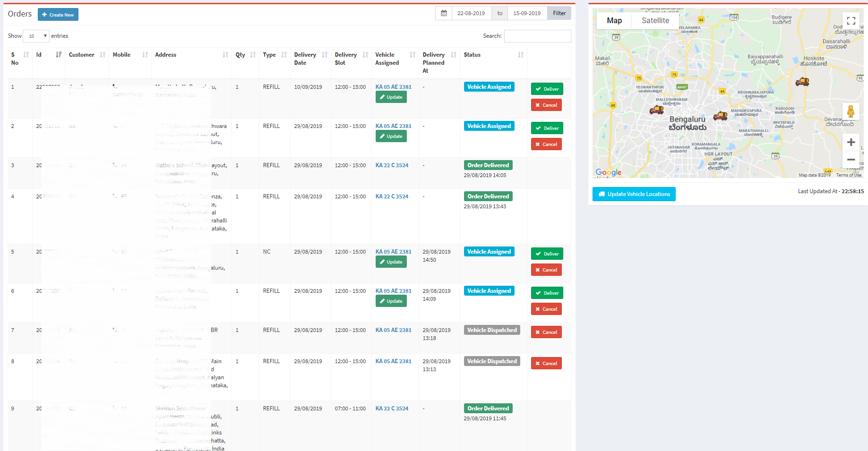Sort by Customer column arrows
The image size is (868, 451).
(x=103, y=55)
